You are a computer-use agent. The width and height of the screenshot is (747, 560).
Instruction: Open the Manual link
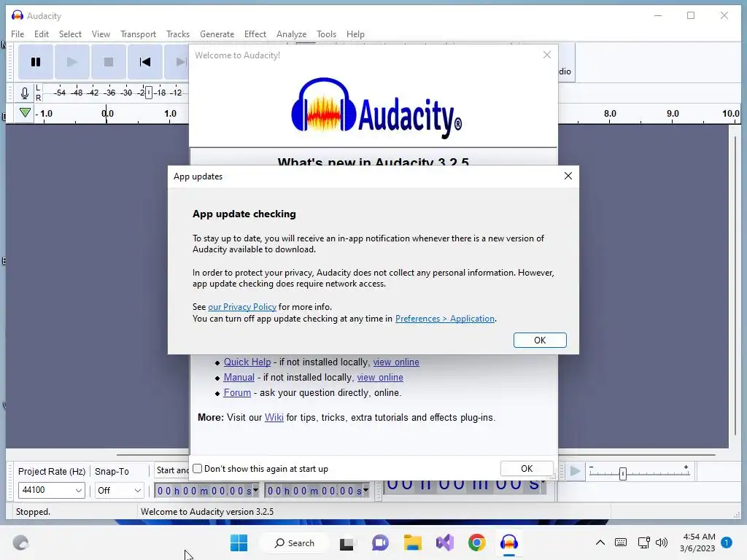(239, 377)
